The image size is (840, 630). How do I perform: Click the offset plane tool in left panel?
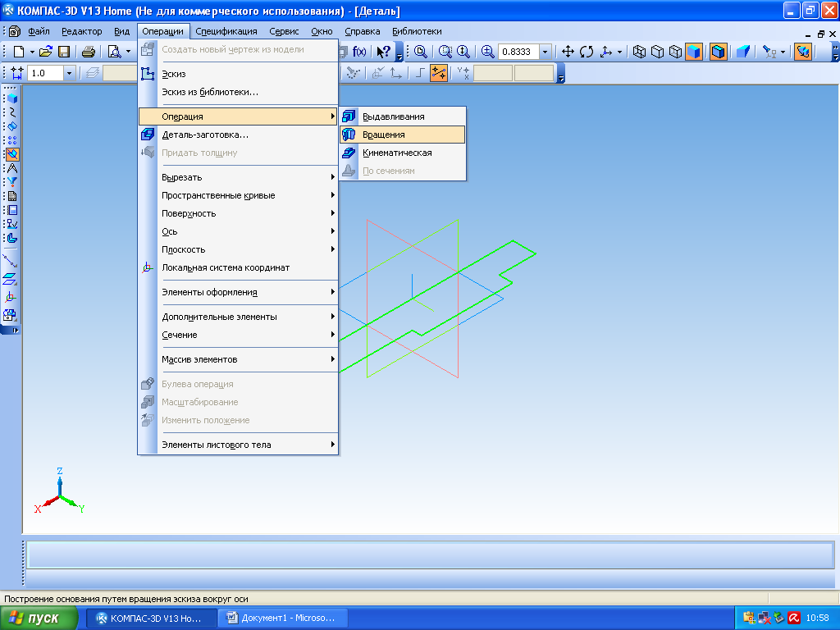(10, 279)
